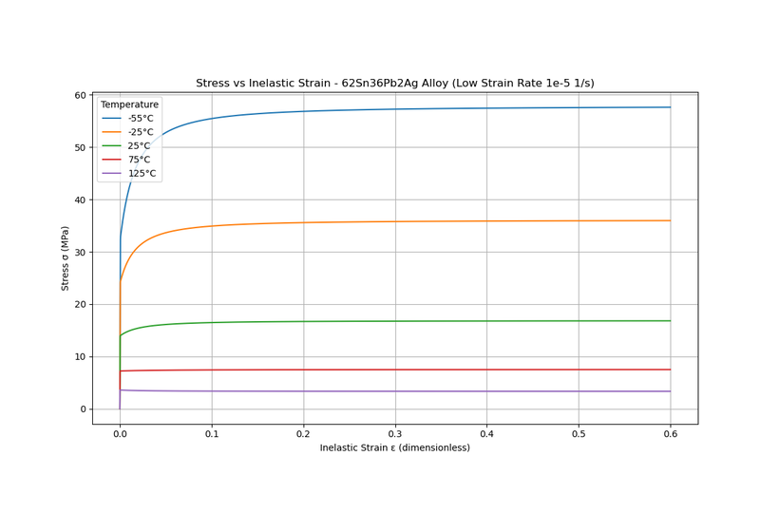
Task: Click the purple line swatch for 125°C
Action: pyautogui.click(x=111, y=174)
